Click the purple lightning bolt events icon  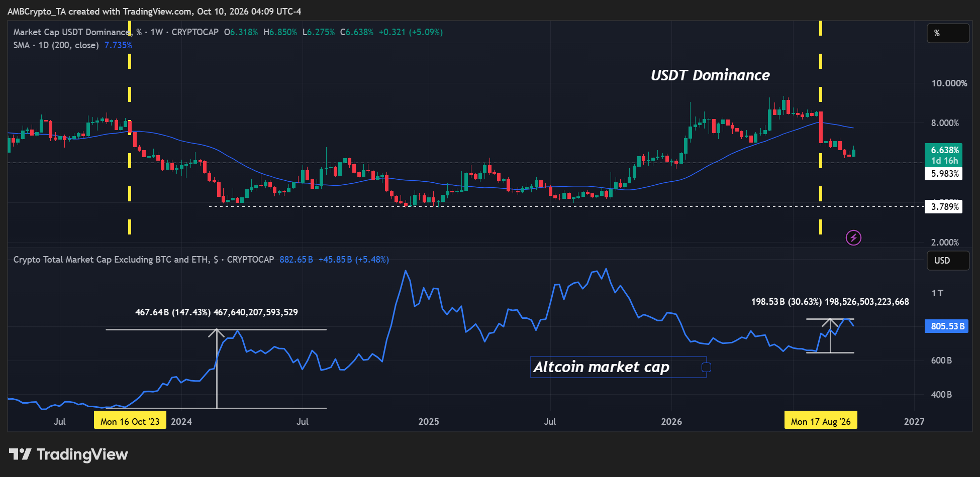(x=853, y=237)
